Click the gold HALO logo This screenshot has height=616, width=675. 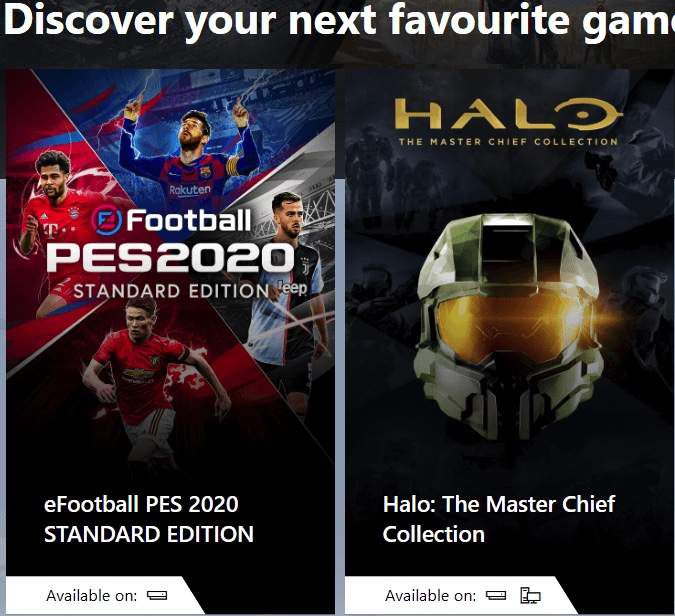[508, 114]
